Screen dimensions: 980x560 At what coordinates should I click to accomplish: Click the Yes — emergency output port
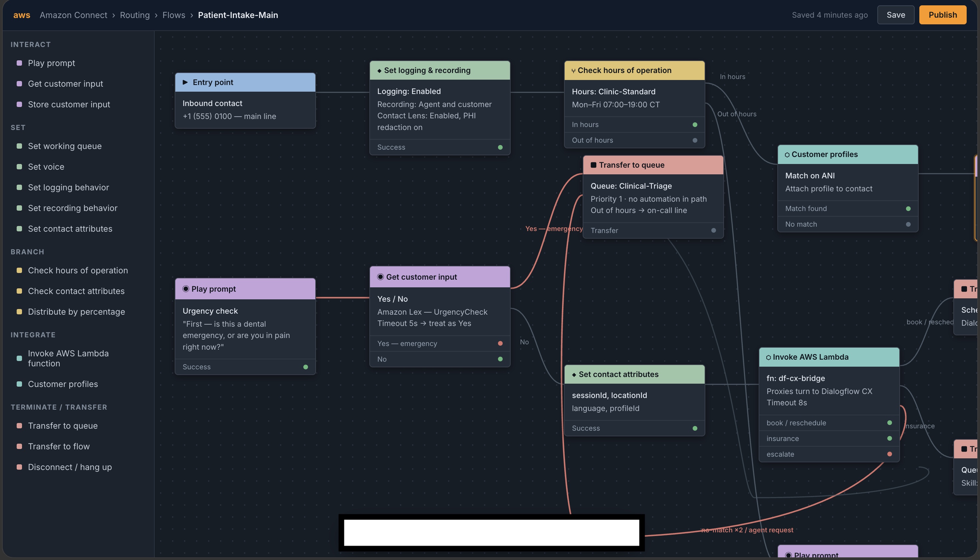coord(500,343)
